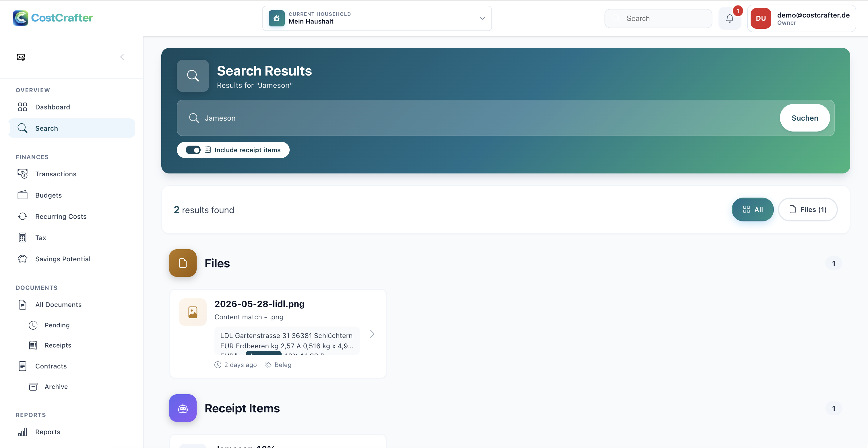
Task: Click the red notification count badge
Action: 738,11
